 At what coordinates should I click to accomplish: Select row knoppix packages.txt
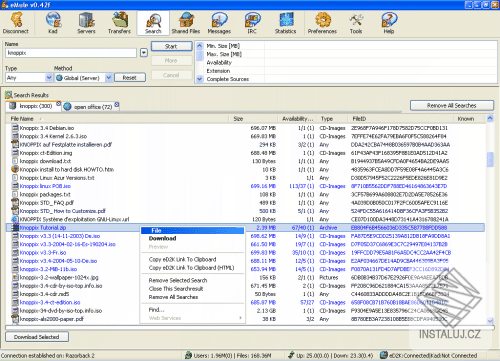[245, 194]
